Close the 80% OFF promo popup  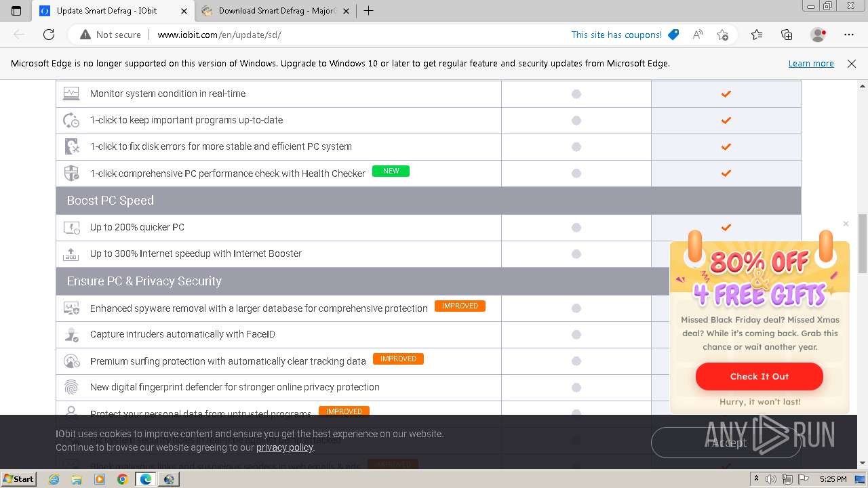coord(846,224)
